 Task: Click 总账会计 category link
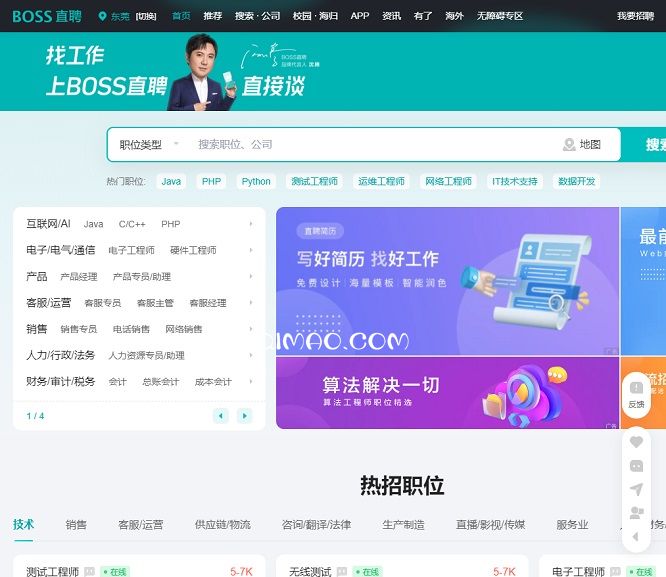[161, 382]
